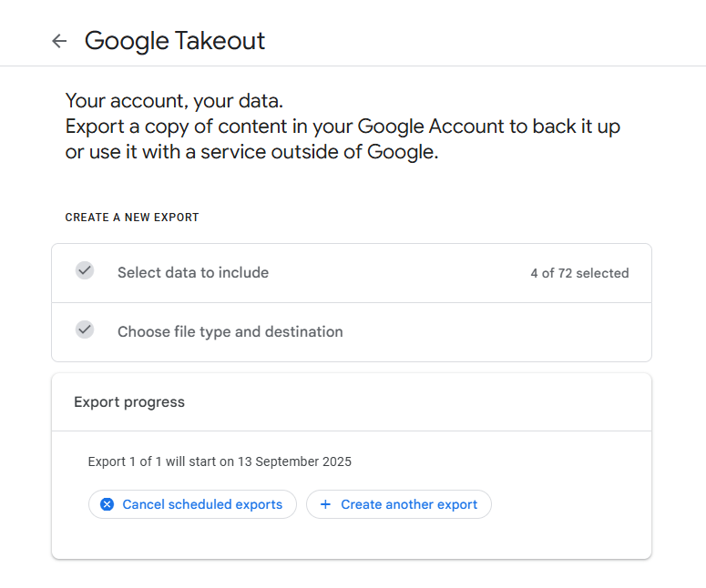
Task: Select the Export progress card header
Action: pyautogui.click(x=129, y=402)
